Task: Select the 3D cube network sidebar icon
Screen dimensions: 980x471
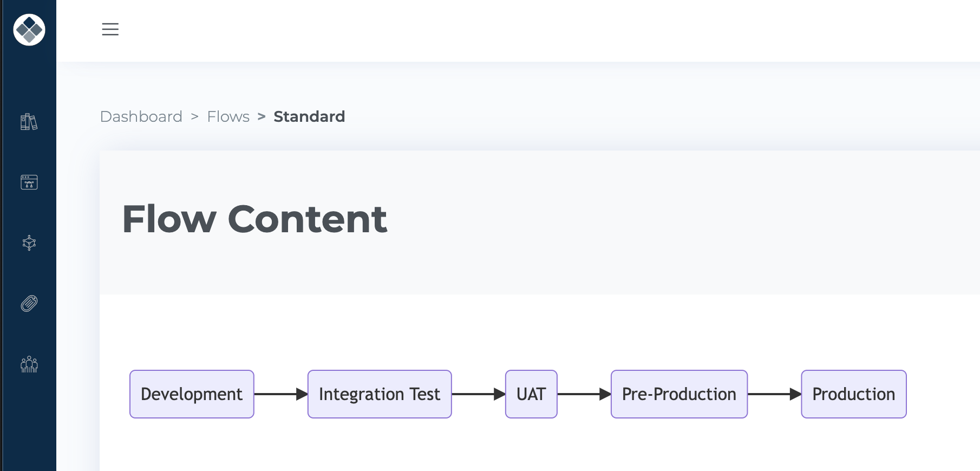Action: tap(29, 243)
